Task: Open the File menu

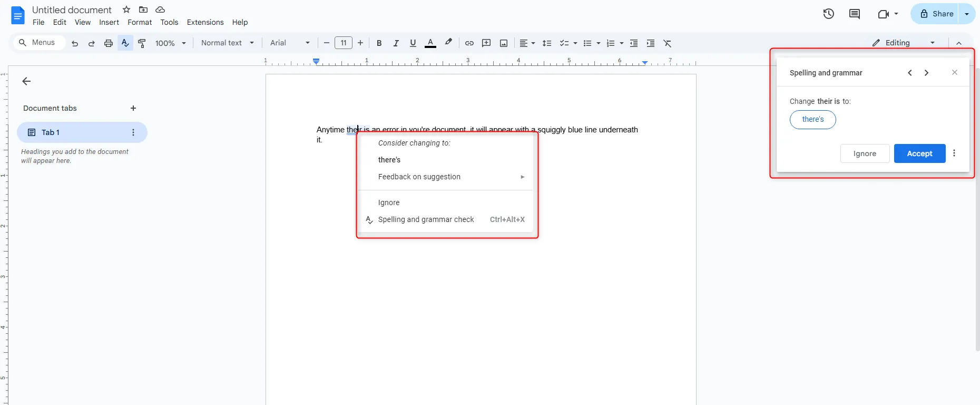Action: [x=38, y=22]
